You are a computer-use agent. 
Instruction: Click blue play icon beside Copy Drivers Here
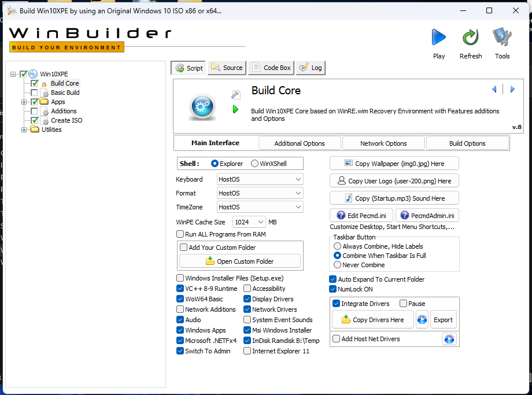pyautogui.click(x=422, y=320)
